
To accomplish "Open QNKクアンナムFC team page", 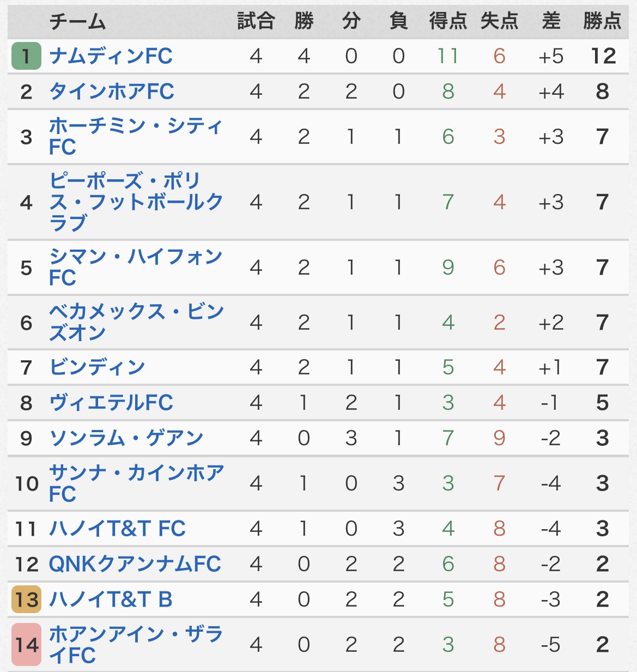I will click(x=135, y=564).
